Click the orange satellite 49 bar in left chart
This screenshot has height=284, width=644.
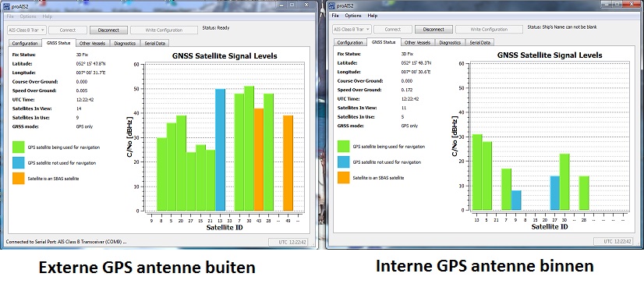pyautogui.click(x=288, y=163)
